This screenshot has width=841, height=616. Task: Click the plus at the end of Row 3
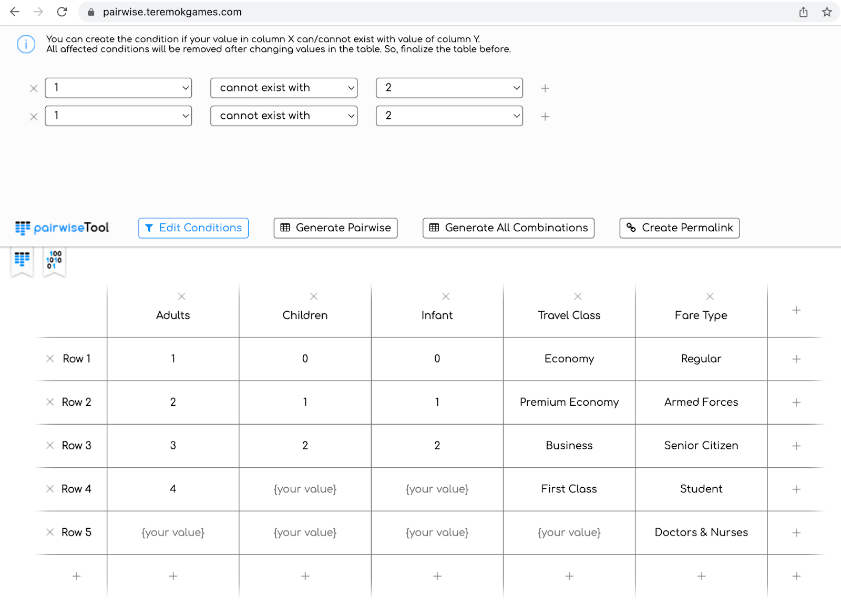click(x=796, y=446)
